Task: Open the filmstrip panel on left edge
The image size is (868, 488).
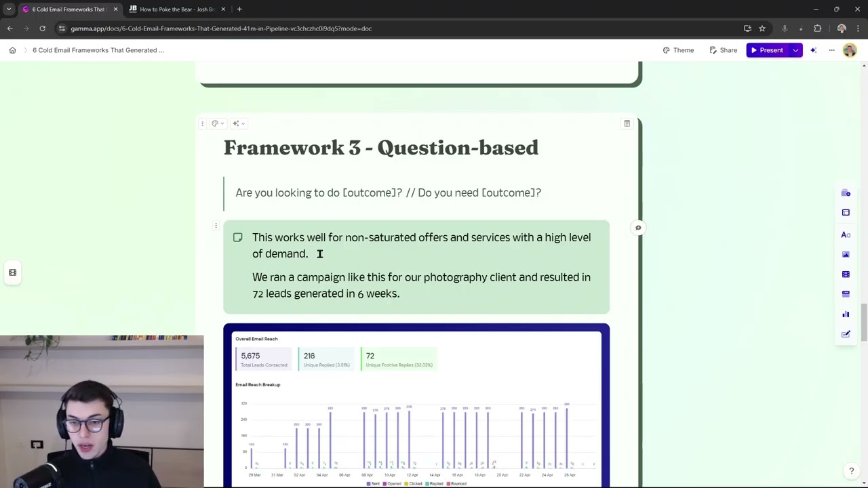Action: (12, 272)
